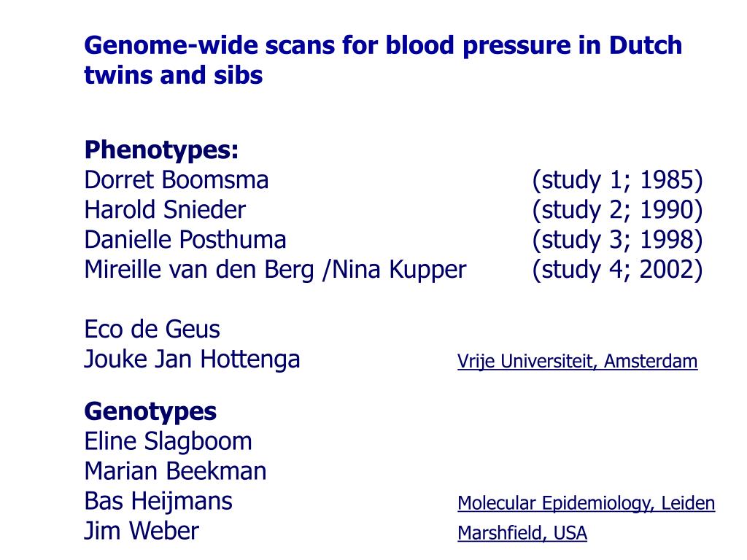The image size is (747, 560).
Task: Click the text (study 1; 1985)
Action: [x=617, y=181]
